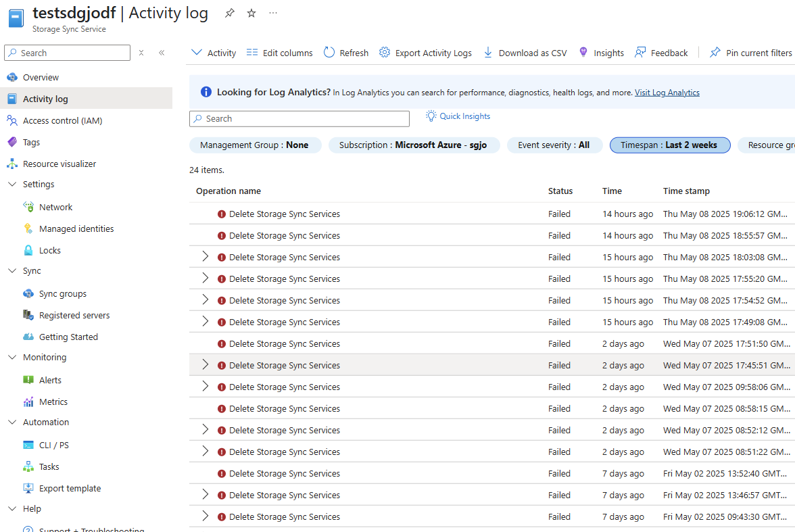This screenshot has width=795, height=532.
Task: Open the Management Group: None filter
Action: 255,145
